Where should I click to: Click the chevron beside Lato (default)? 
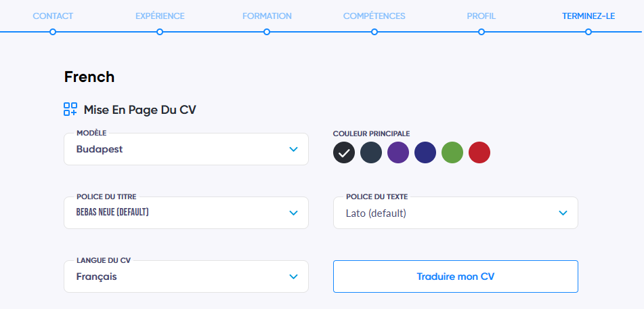point(563,213)
